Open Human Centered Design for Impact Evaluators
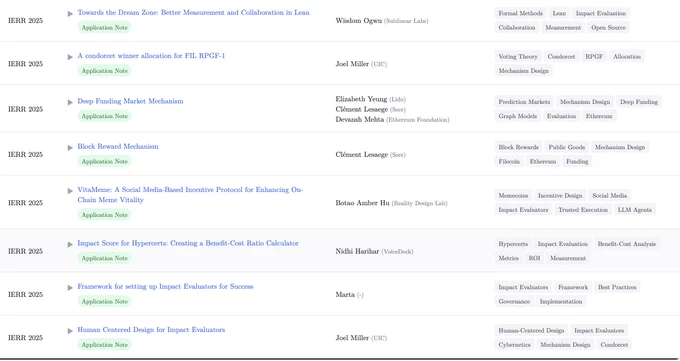The image size is (680, 361). [x=151, y=330]
